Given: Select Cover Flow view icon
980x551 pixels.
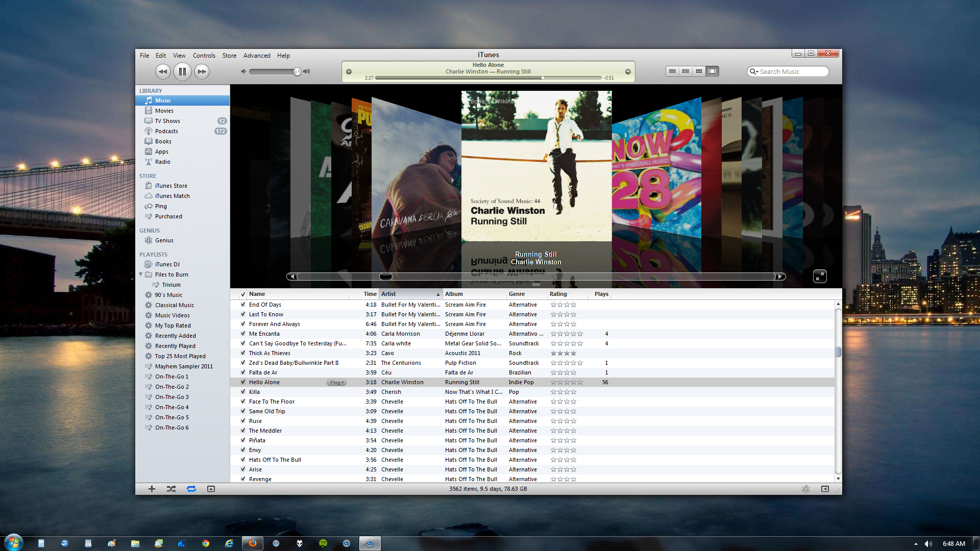Looking at the screenshot, I should tap(713, 71).
